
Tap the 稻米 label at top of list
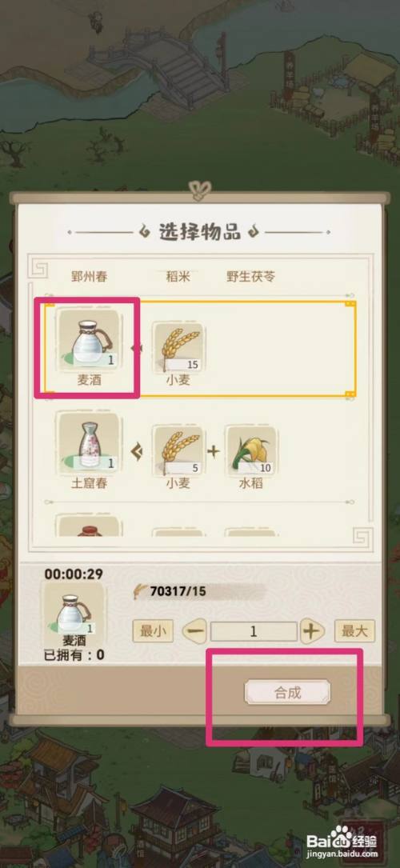click(x=178, y=276)
